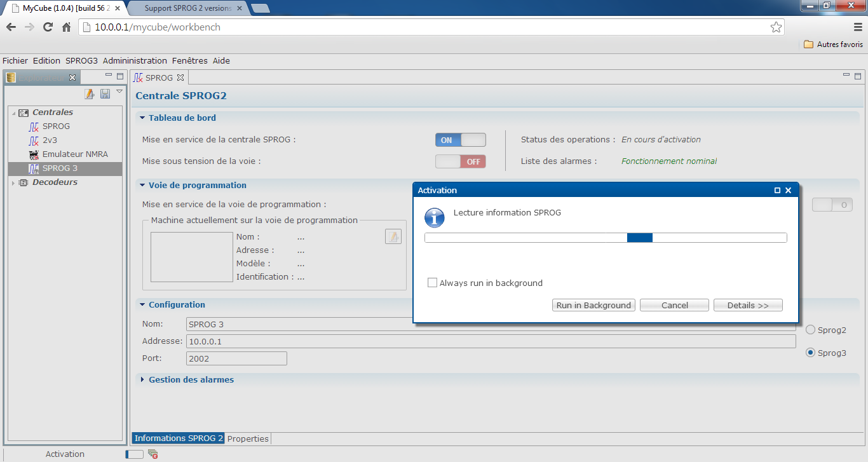Click the Decodeurs chip icon
The width and height of the screenshot is (868, 462).
click(24, 182)
